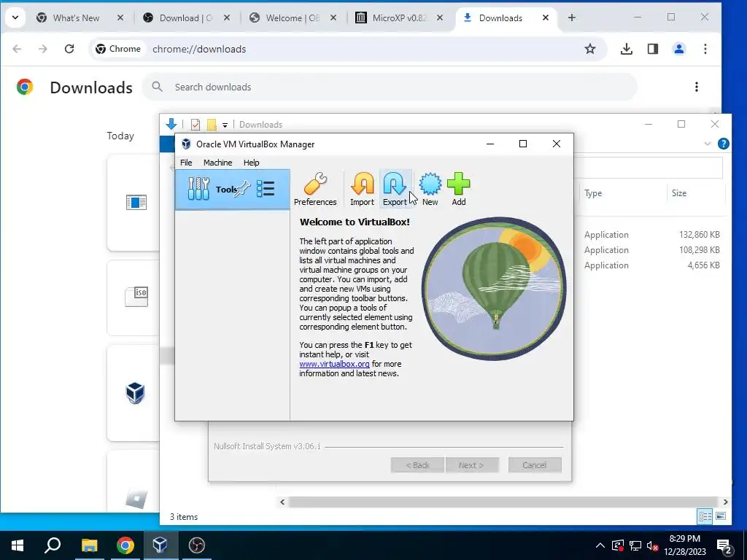Open Downloads page more actions menu
The image size is (747, 560).
(697, 87)
